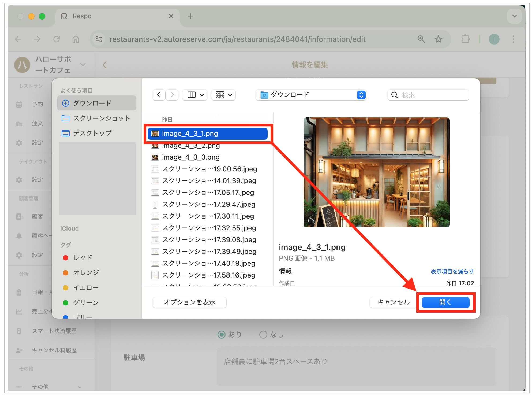Image resolution: width=532 pixels, height=395 pixels.
Task: Select the イエロー tag
Action: point(81,288)
